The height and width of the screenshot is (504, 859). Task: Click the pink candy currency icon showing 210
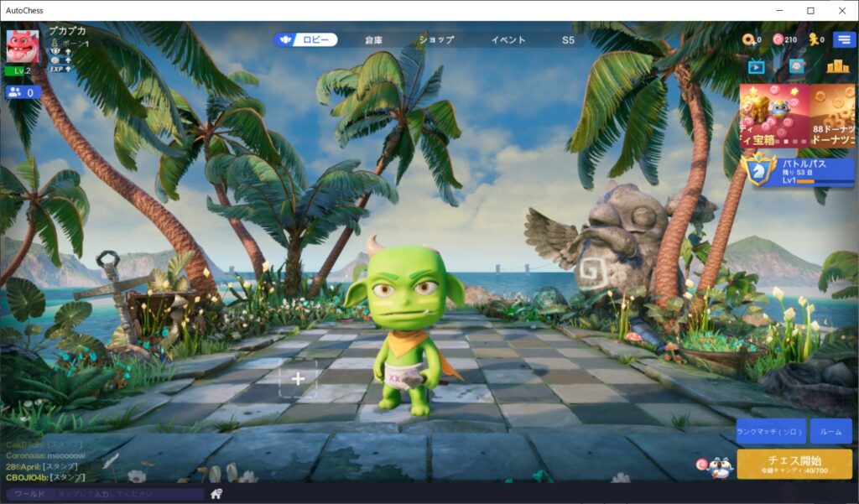(778, 39)
